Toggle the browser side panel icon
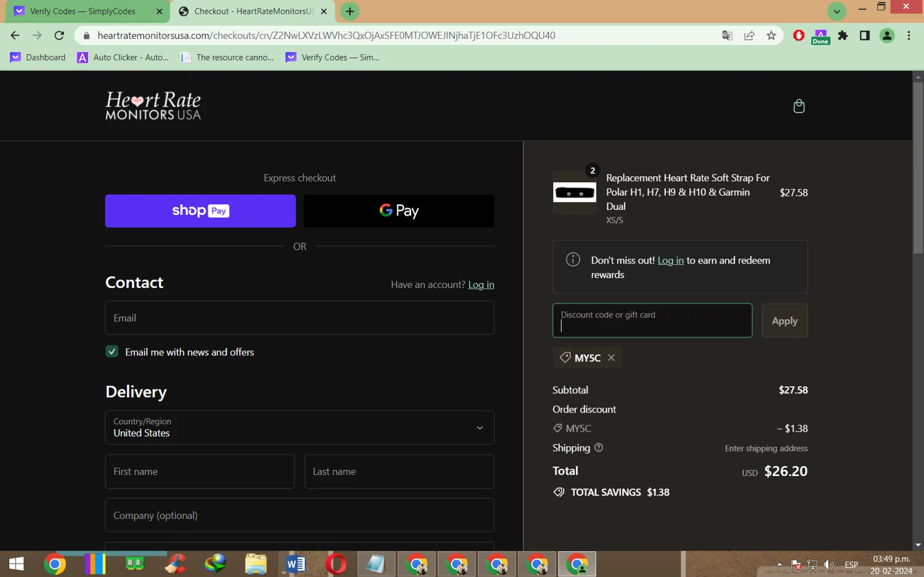The image size is (924, 577). (x=865, y=36)
